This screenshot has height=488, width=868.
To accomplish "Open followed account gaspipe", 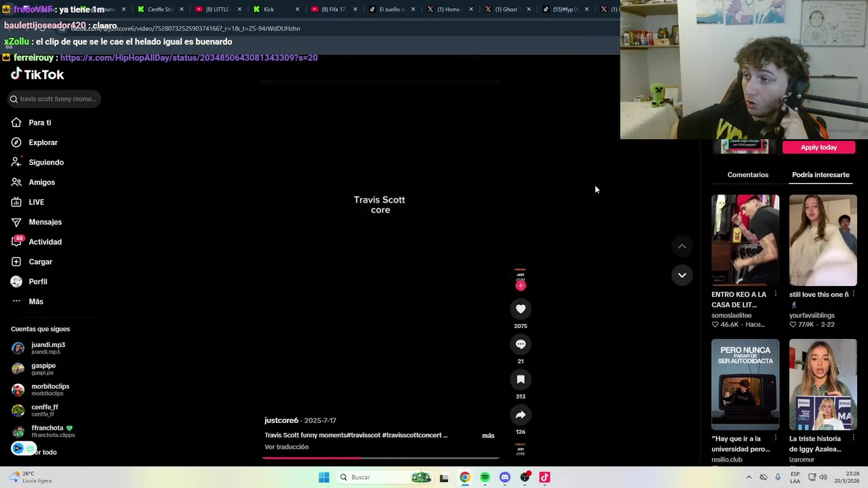I will [43, 369].
